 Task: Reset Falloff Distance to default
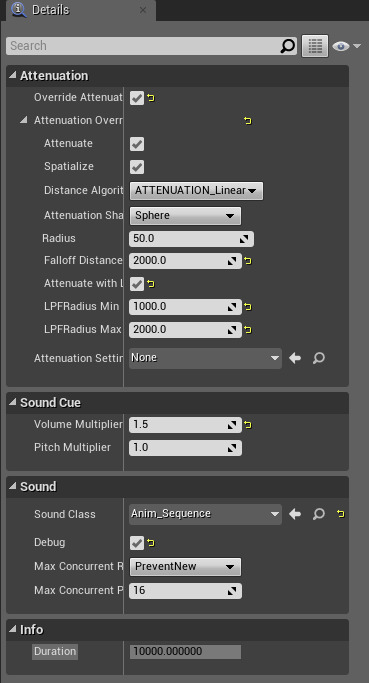[x=248, y=261]
